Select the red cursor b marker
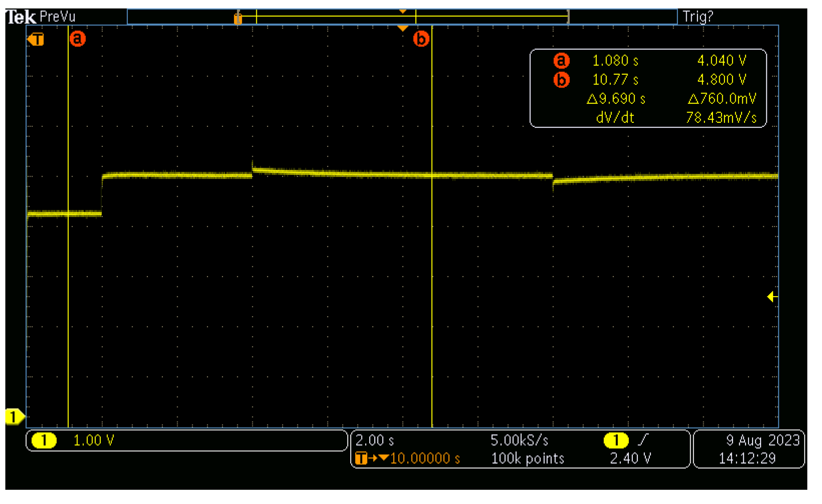 421,39
